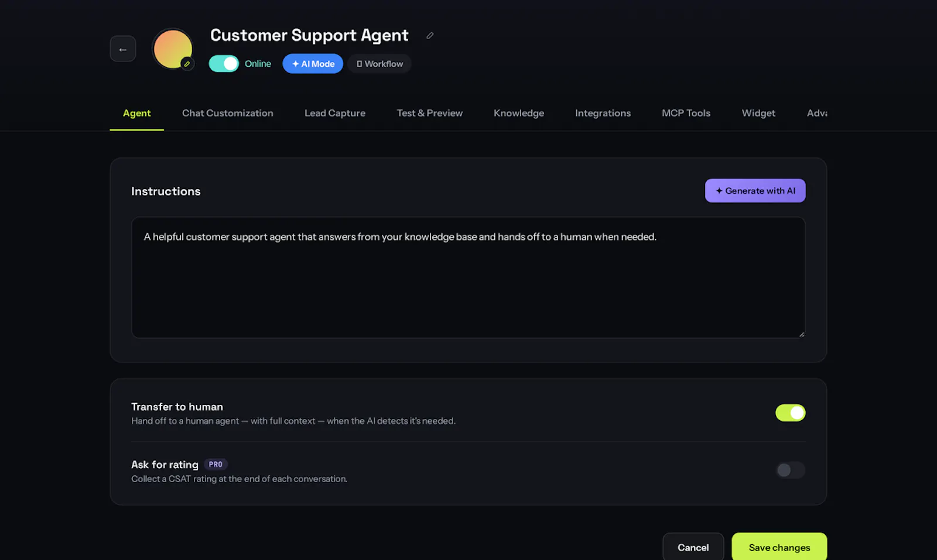Go back using the arrow button
The image size is (937, 560).
[123, 49]
